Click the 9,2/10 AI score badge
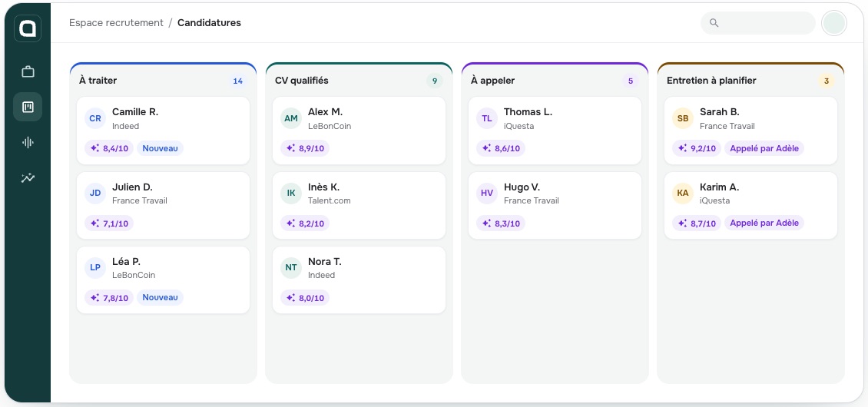Screen dimensions: 868x407 point(697,148)
